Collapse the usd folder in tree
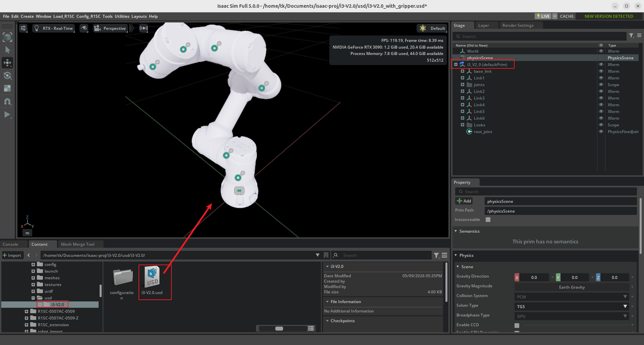644x345 pixels. 33,298
